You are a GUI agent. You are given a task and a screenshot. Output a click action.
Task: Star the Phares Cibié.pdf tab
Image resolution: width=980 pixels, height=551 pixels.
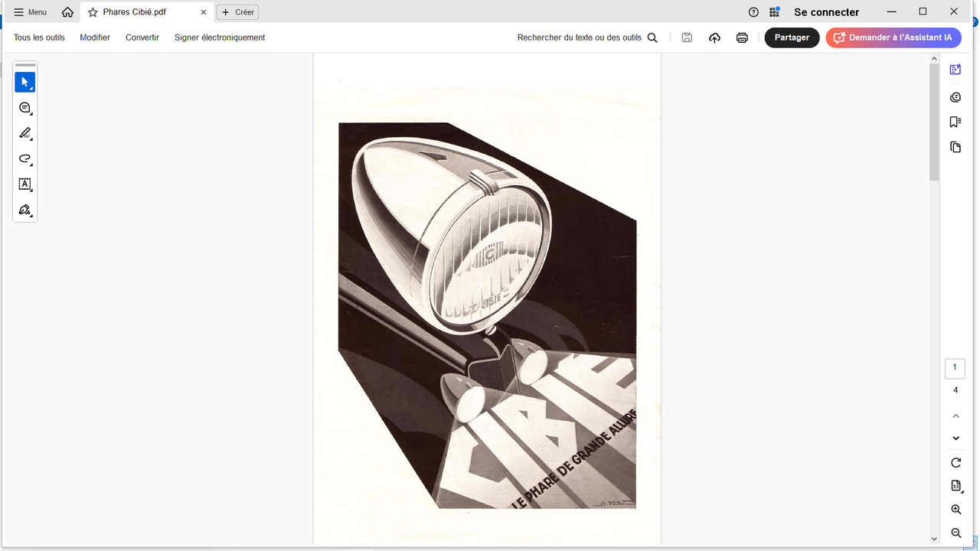pyautogui.click(x=93, y=12)
